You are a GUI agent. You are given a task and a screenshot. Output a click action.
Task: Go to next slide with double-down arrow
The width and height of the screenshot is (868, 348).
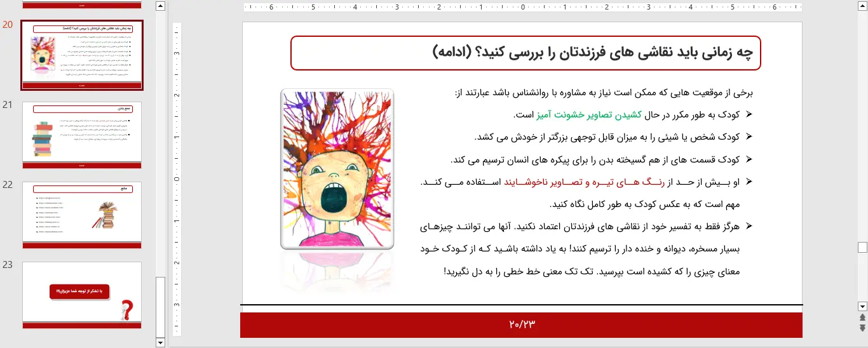point(862,328)
